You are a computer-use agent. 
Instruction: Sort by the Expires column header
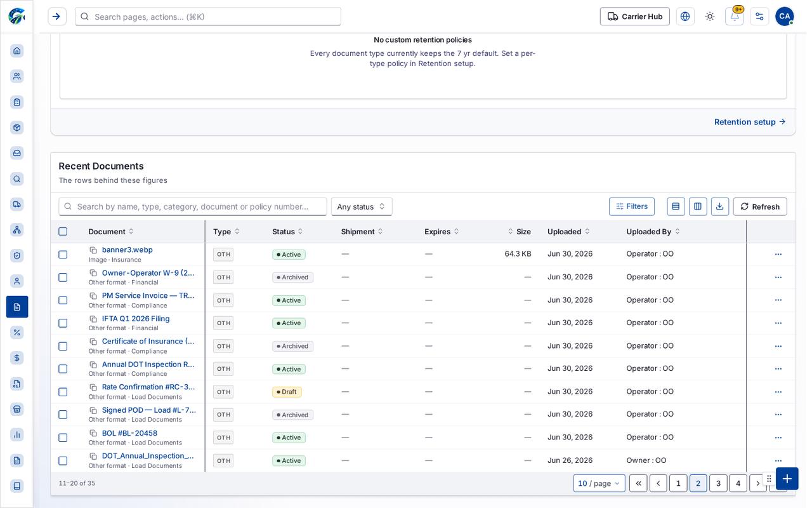442,232
